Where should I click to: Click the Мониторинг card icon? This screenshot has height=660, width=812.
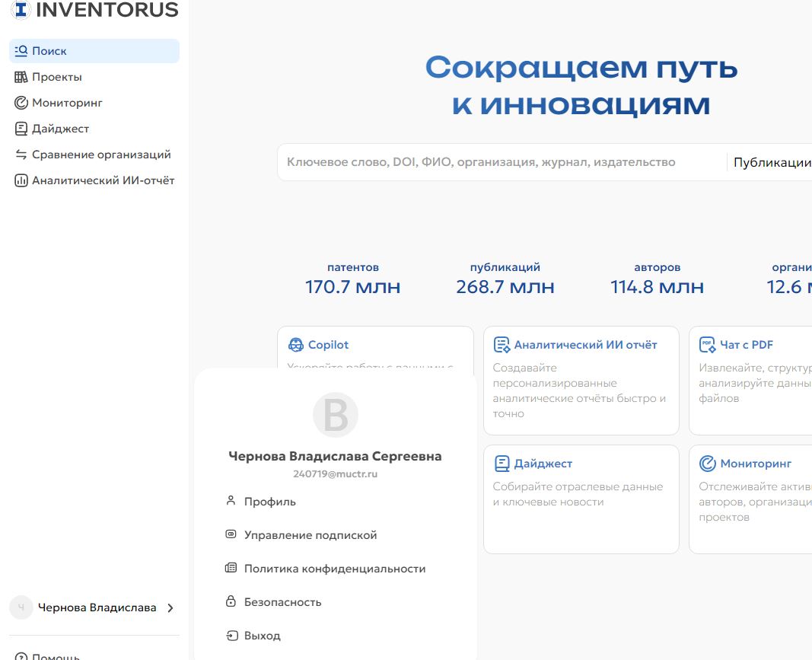click(x=708, y=464)
